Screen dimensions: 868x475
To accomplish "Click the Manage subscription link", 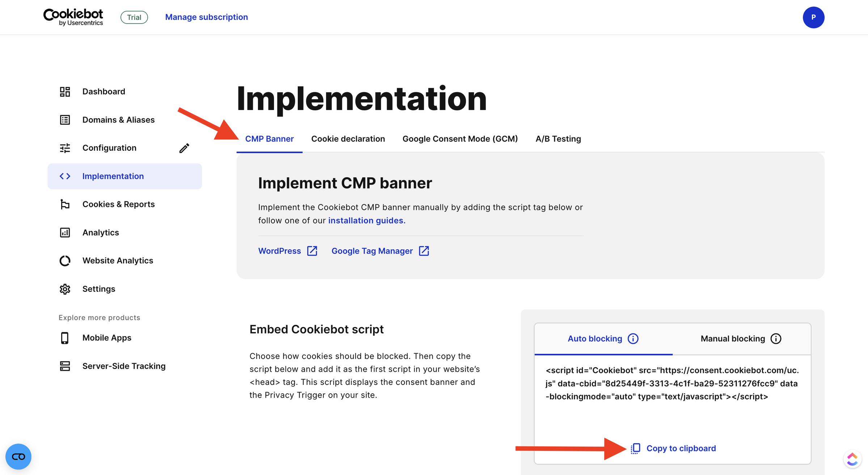I will tap(206, 17).
